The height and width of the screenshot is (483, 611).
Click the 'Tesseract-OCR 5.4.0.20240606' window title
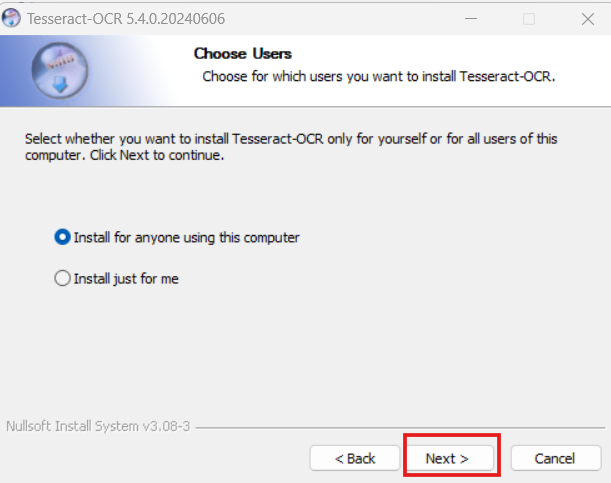click(x=126, y=19)
